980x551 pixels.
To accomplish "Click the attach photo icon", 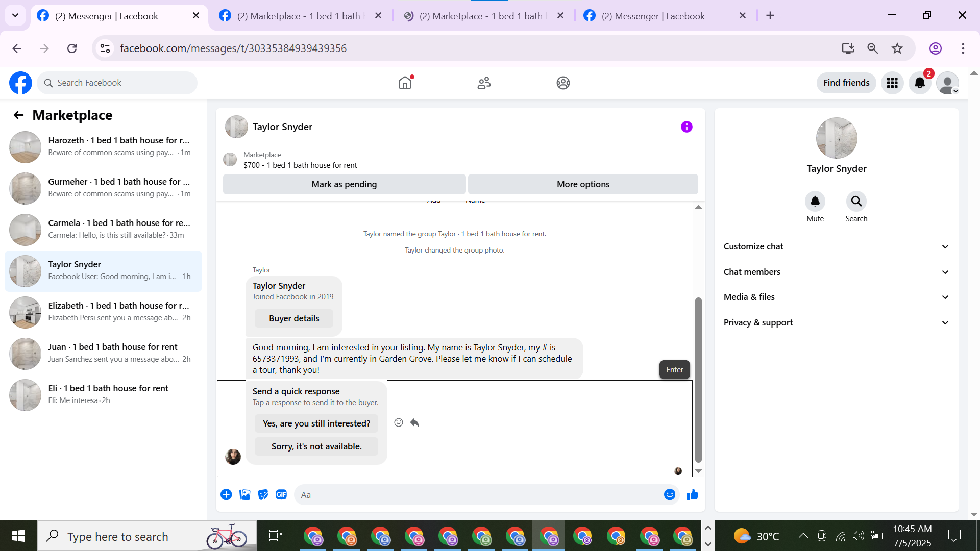I will click(x=245, y=494).
